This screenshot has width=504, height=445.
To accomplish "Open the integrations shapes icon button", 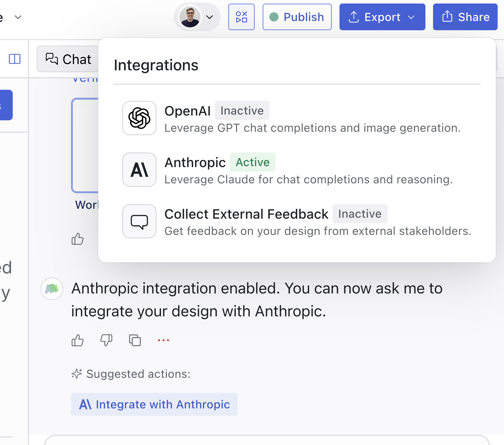I will pos(241,17).
